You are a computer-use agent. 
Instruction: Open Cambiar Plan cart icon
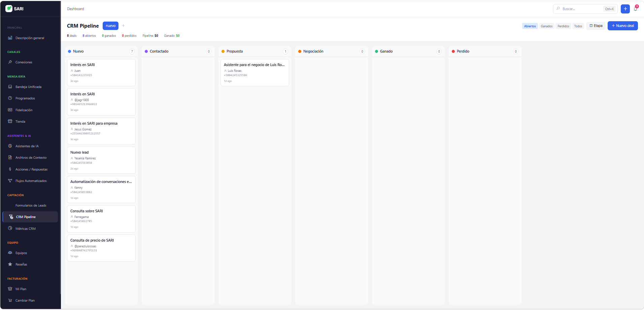coord(10,300)
